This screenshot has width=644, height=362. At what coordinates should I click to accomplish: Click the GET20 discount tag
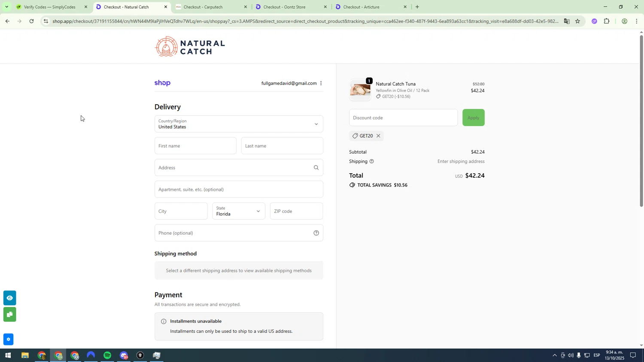[366, 136]
